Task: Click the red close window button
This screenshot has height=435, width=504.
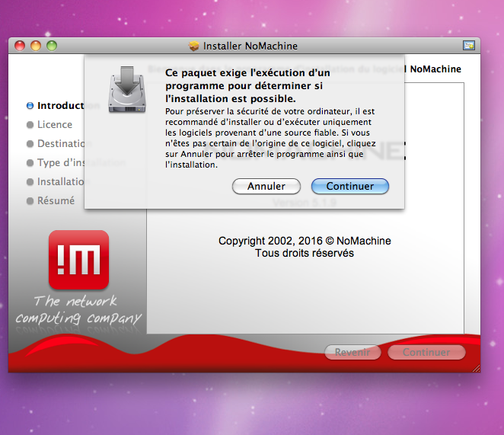Action: (x=20, y=46)
